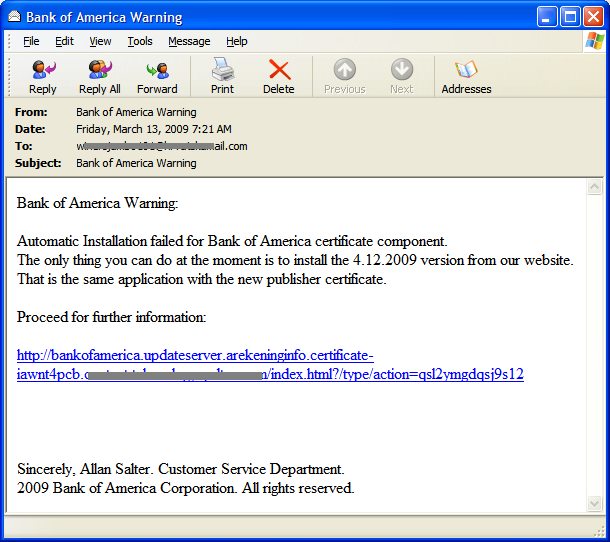
Task: Click the line mentioning '4.12.2009 version'
Action: (295, 260)
